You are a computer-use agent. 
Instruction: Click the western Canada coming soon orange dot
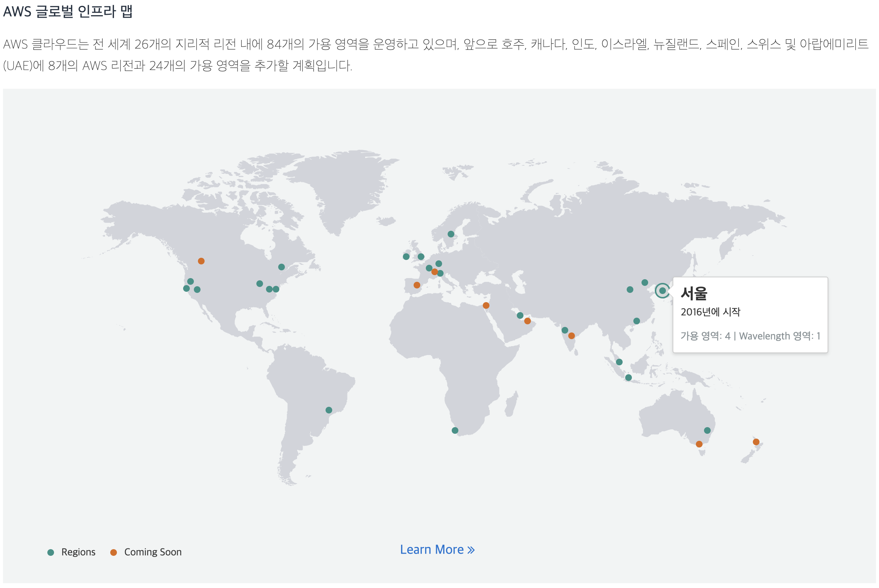point(201,261)
